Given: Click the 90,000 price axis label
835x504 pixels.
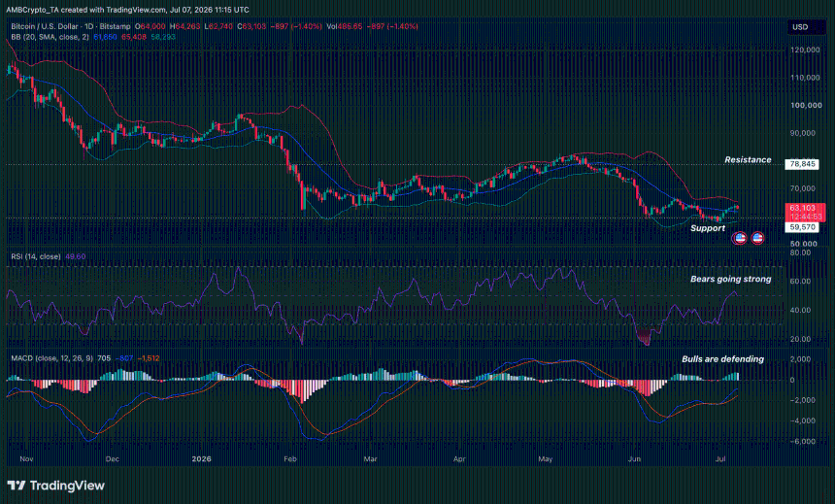Looking at the screenshot, I should point(803,133).
